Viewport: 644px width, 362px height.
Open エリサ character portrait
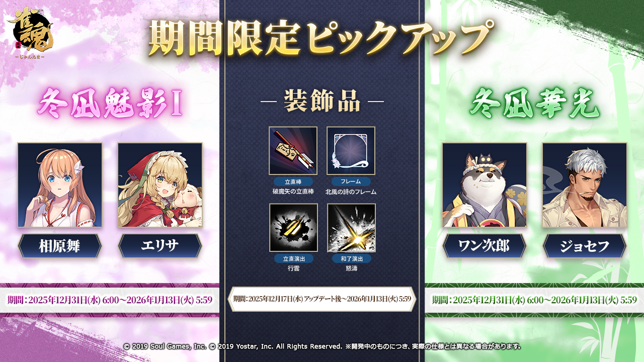click(160, 185)
